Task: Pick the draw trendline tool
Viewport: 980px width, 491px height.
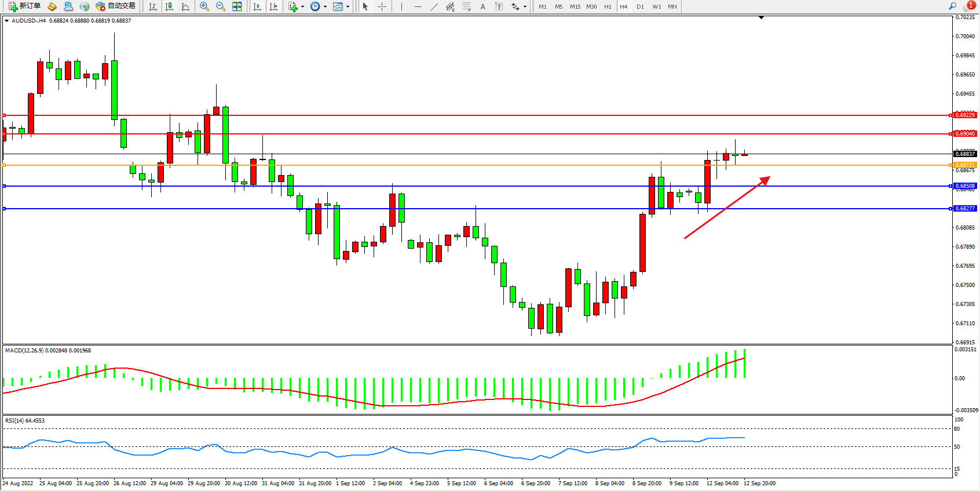Action: point(434,6)
